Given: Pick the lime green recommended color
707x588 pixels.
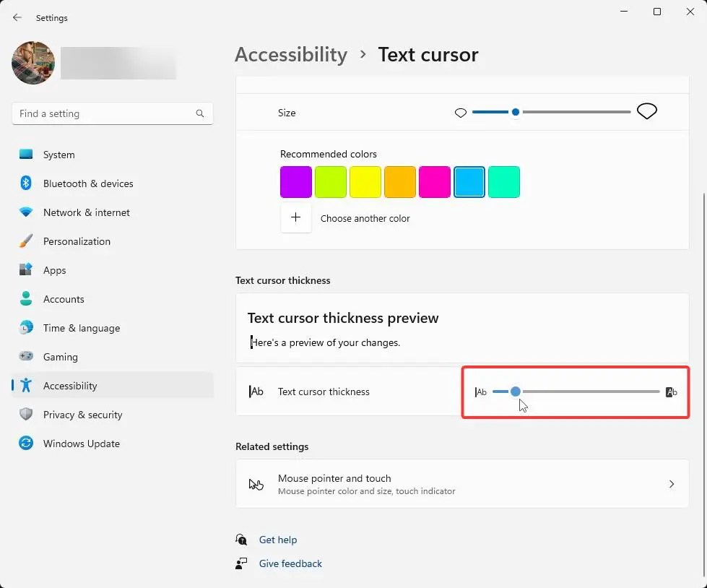Looking at the screenshot, I should 331,182.
